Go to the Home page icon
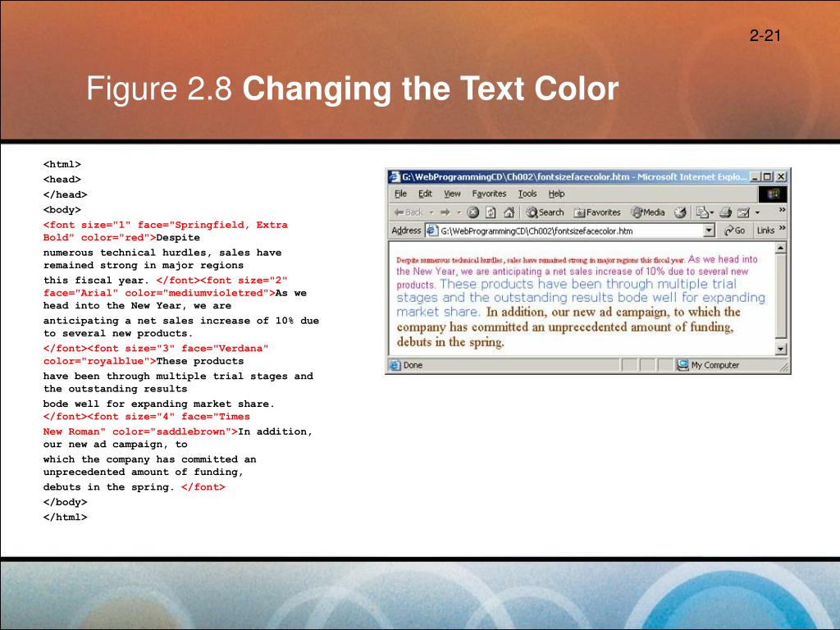The height and width of the screenshot is (630, 840). [509, 212]
